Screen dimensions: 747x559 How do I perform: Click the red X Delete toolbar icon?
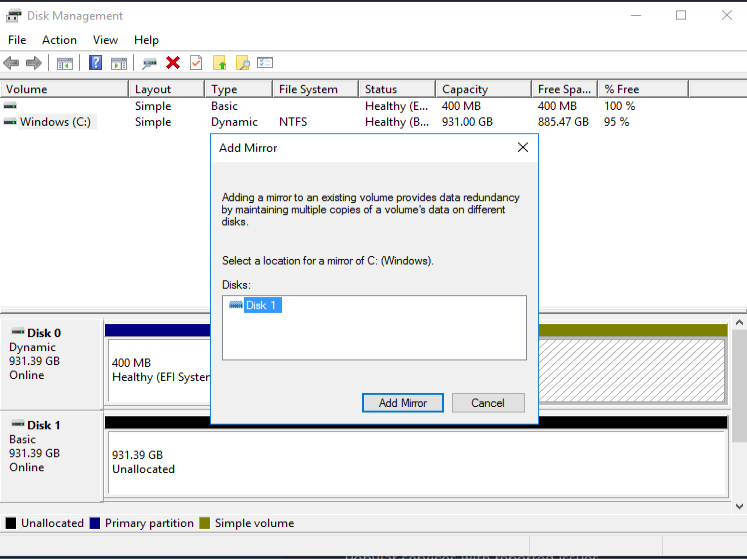(173, 63)
